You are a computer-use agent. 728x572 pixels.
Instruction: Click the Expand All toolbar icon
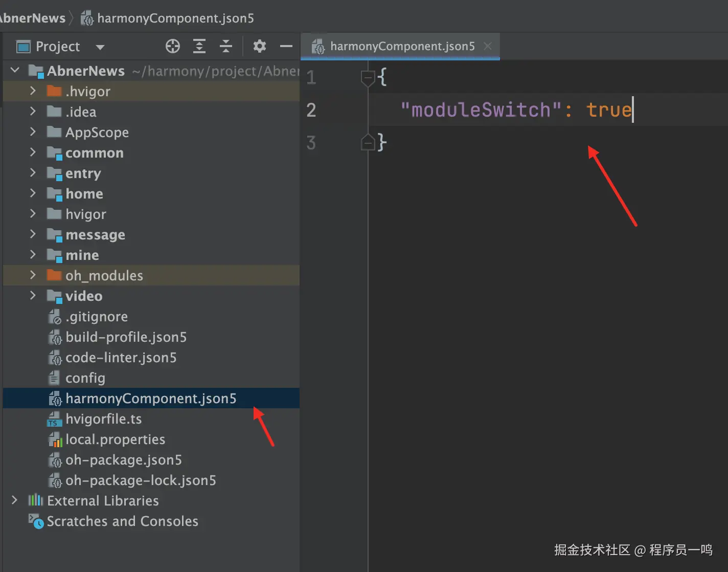[x=199, y=47]
